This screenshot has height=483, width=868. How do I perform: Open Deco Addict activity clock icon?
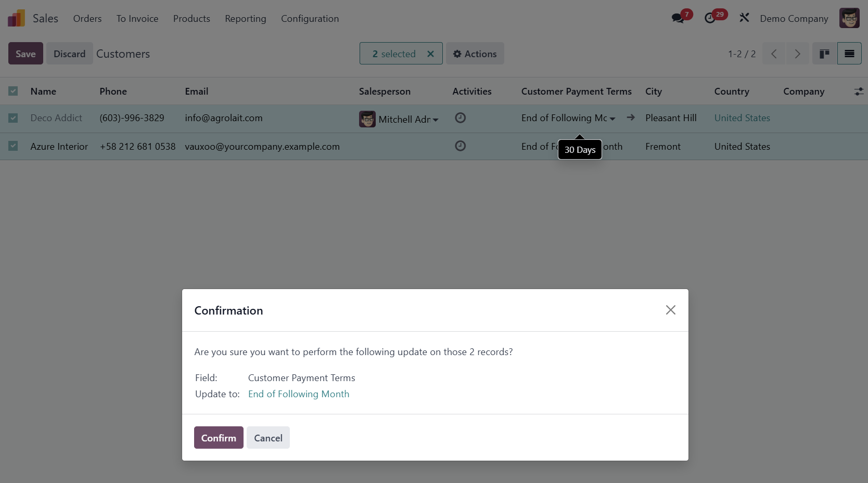pyautogui.click(x=460, y=118)
